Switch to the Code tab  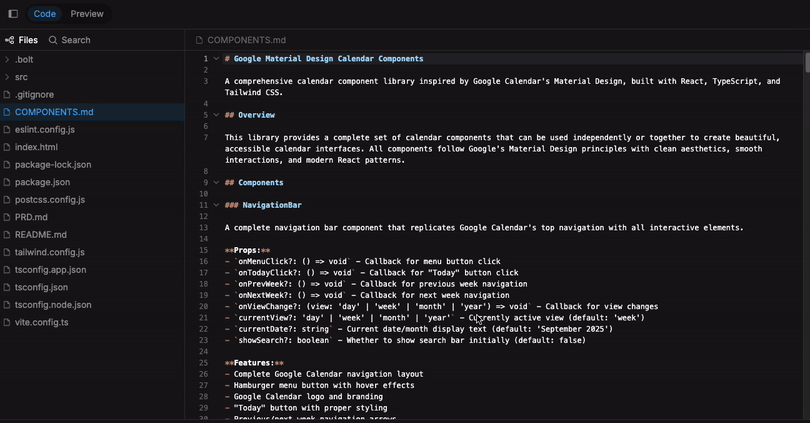pyautogui.click(x=44, y=14)
